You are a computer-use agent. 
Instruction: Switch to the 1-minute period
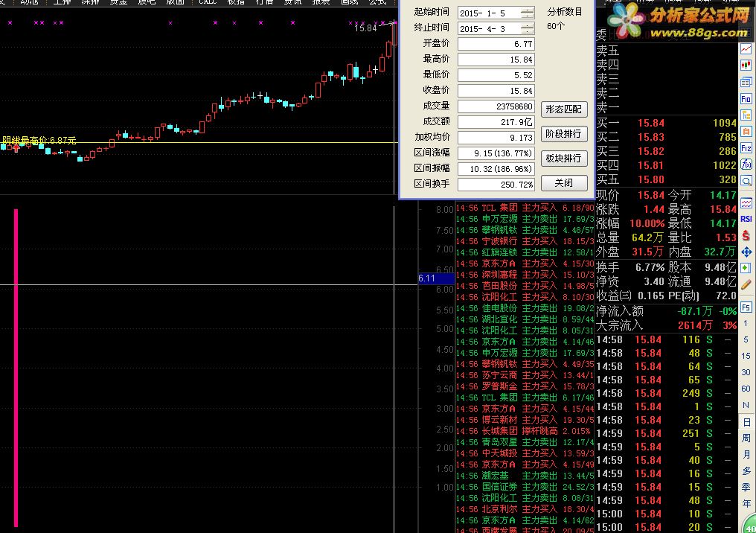pyautogui.click(x=746, y=323)
